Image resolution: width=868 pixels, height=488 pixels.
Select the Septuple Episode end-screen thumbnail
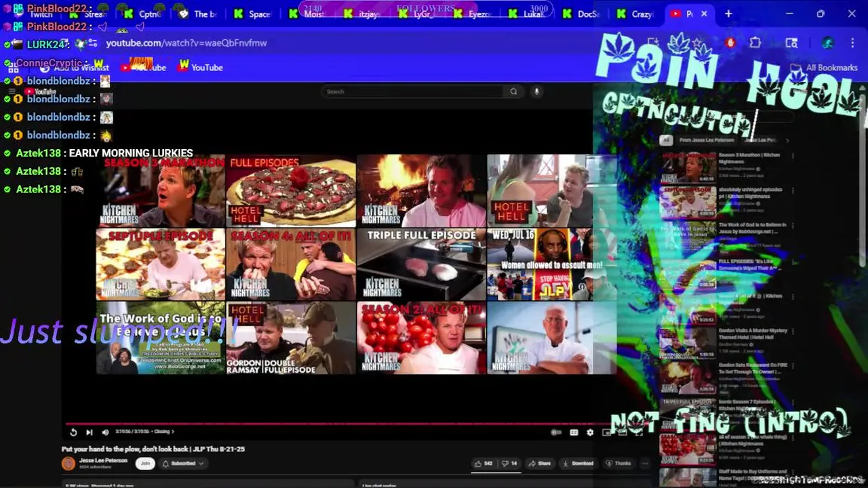click(x=161, y=264)
